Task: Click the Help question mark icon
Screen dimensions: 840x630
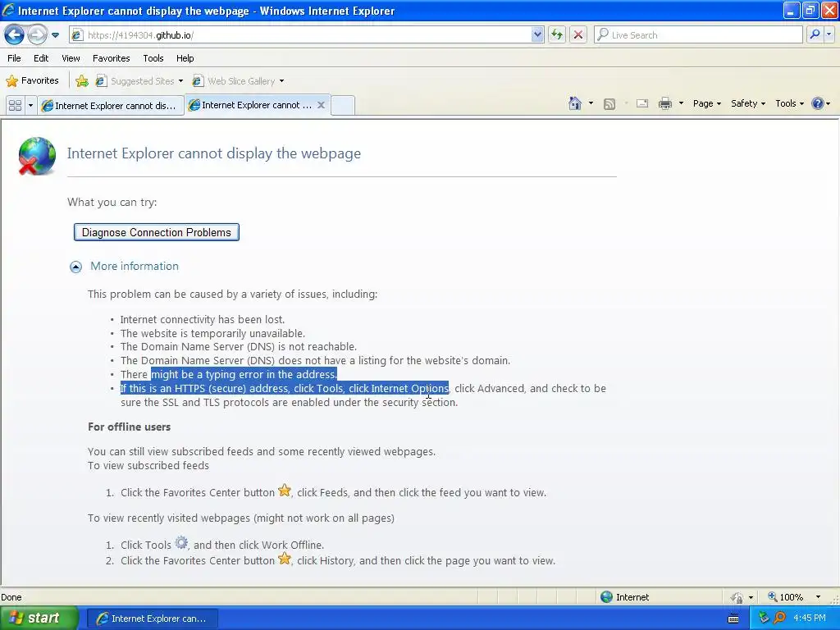Action: pyautogui.click(x=818, y=103)
